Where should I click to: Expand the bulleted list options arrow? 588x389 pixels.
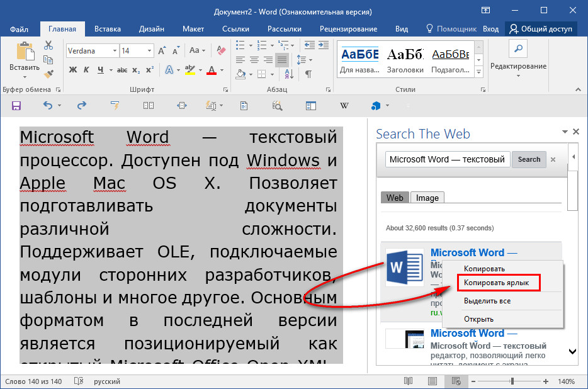coord(251,46)
